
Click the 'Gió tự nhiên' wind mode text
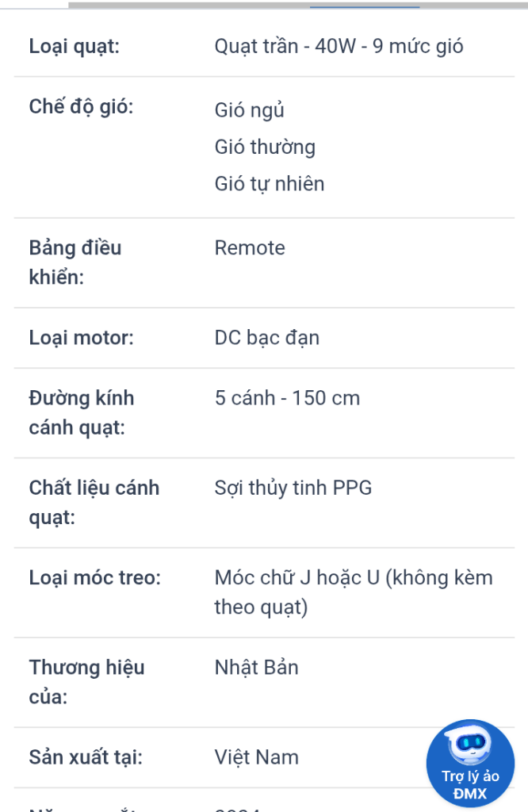click(270, 184)
